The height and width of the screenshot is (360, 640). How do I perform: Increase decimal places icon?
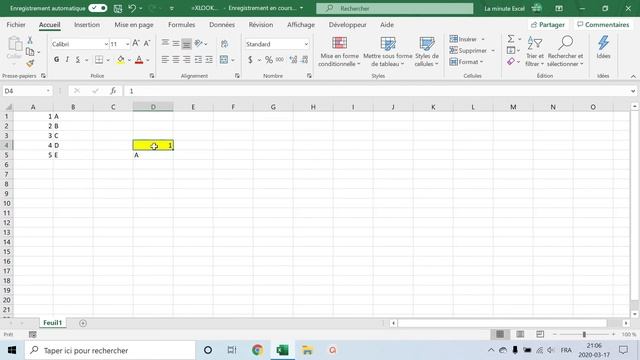point(293,60)
